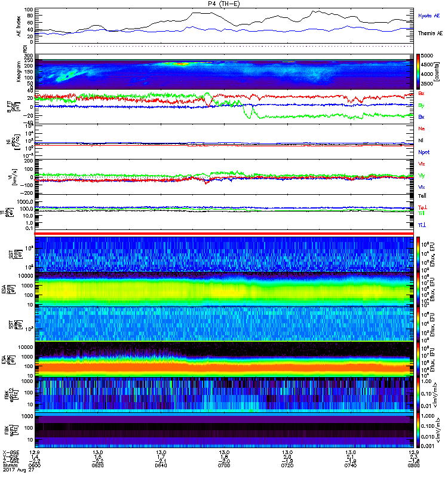The height and width of the screenshot is (478, 448).
Task: Click the AE Index axis label
Action: pos(19,26)
